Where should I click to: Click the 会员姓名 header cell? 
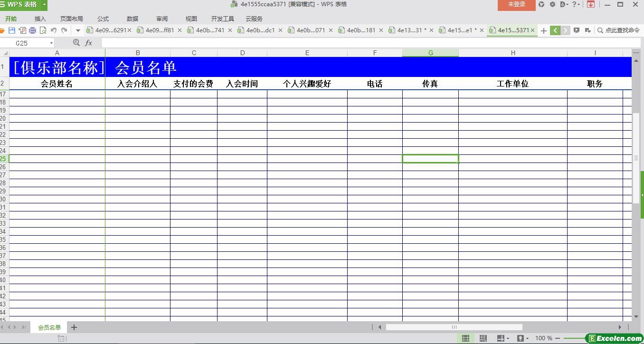57,84
